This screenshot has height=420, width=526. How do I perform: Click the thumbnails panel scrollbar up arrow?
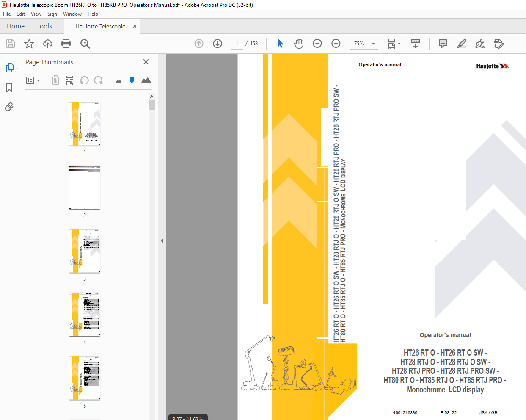[x=151, y=96]
